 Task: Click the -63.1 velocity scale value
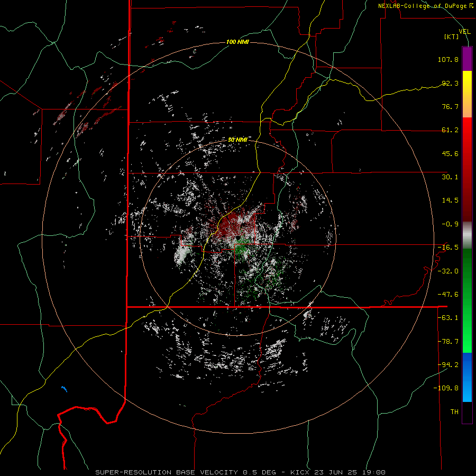point(448,318)
